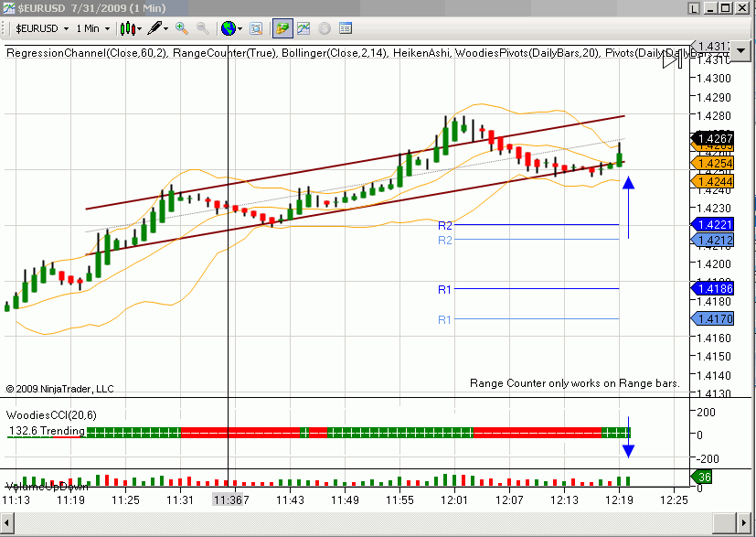
Task: Click the 12:19 time axis label
Action: (x=620, y=499)
